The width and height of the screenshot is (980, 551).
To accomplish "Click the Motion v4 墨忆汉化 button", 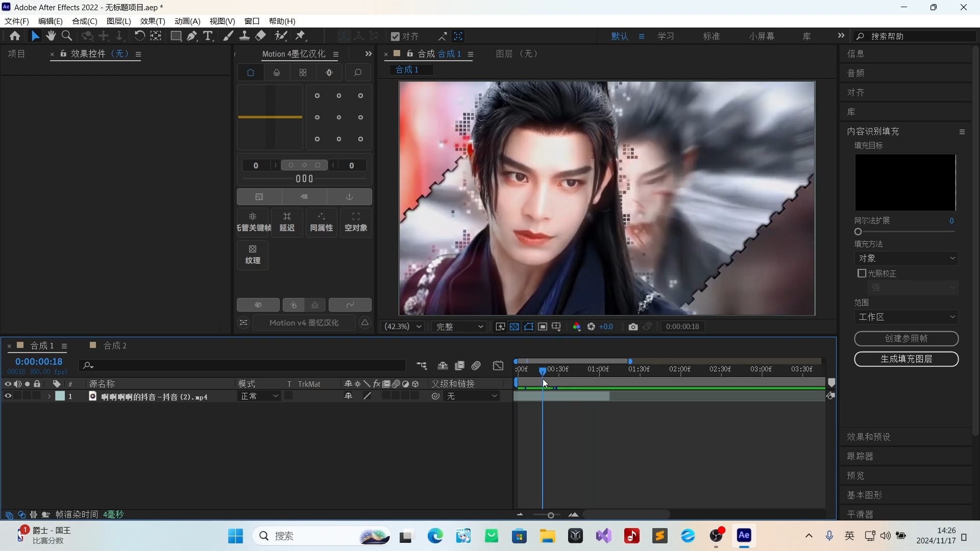I will click(304, 323).
